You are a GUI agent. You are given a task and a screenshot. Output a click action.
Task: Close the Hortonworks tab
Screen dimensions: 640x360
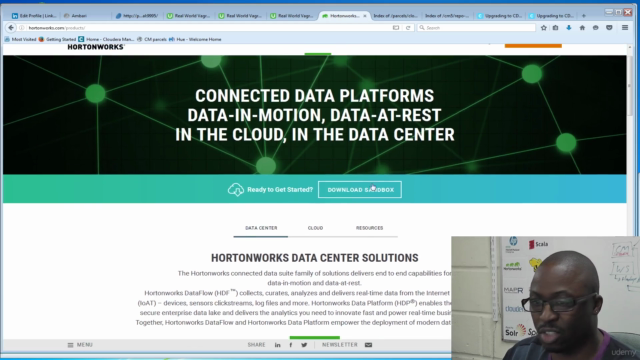364,16
